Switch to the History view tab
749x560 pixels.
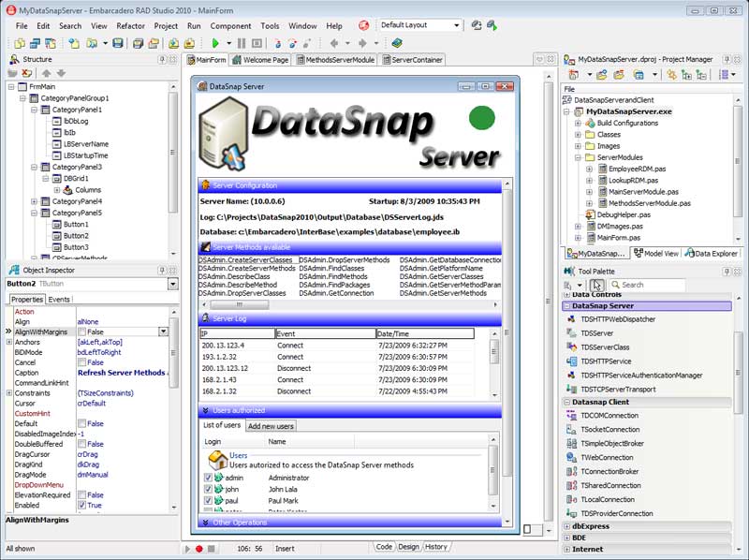436,547
